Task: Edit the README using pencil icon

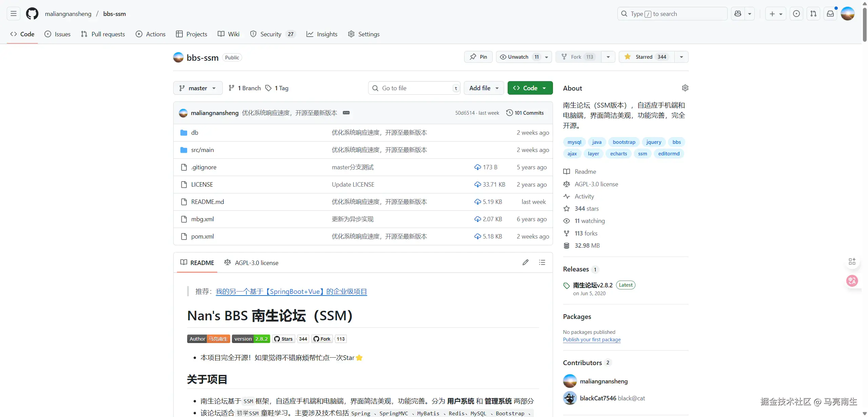Action: tap(525, 262)
